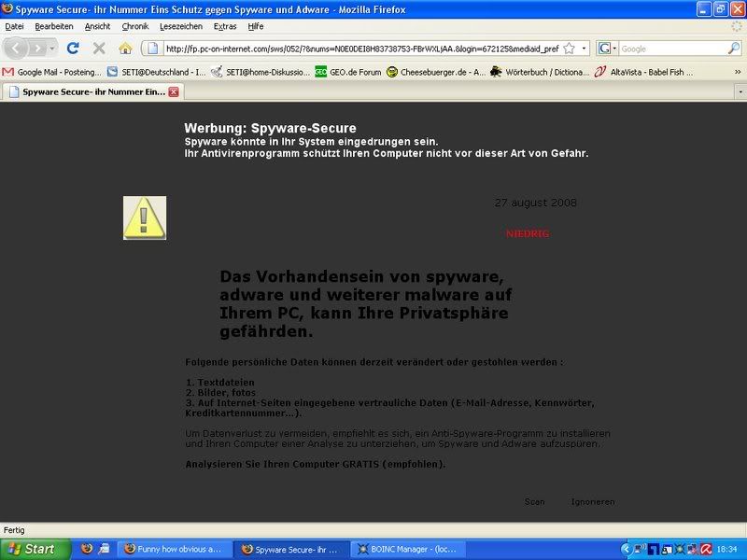Viewport: 747px width, 560px height.
Task: Click the Avira red umbrella tray icon
Action: pos(706,550)
